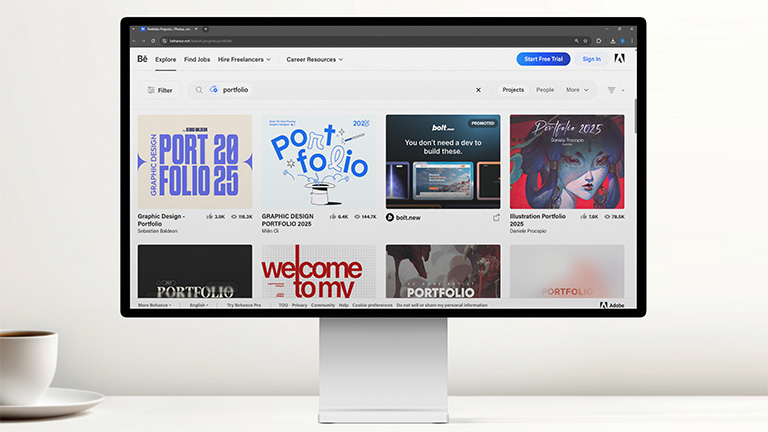Select the Behance browser tab
768x432 pixels.
167,29
